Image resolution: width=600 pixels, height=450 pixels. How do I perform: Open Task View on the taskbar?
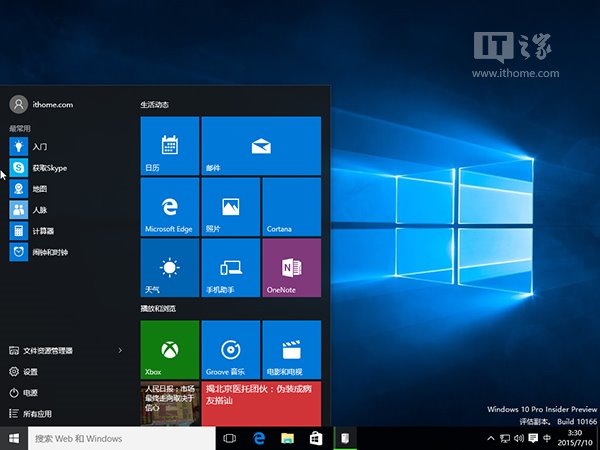tap(230, 439)
